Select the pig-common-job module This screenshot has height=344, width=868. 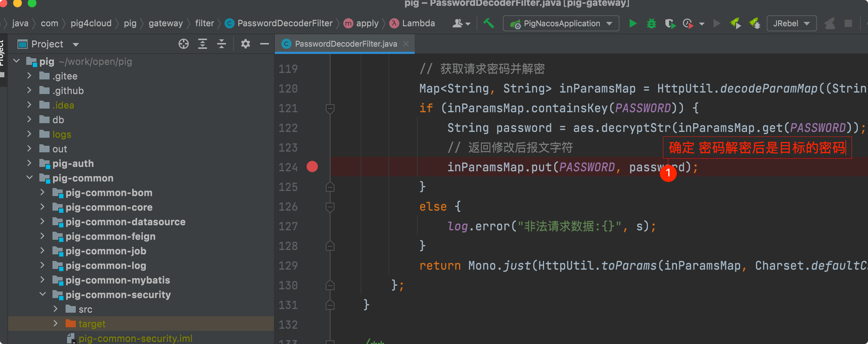106,251
